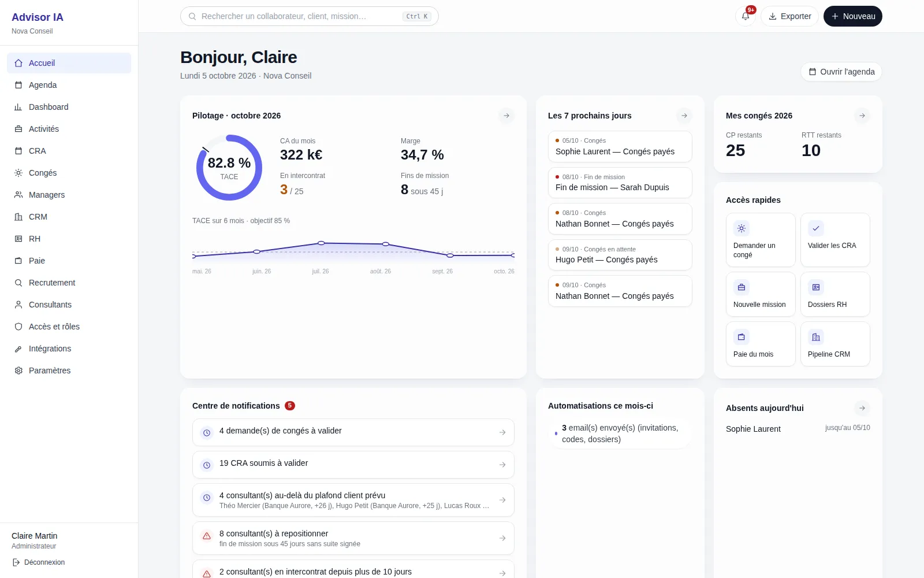The image size is (924, 578).
Task: Focus the collaborateur, client, mission search field
Action: [x=310, y=16]
